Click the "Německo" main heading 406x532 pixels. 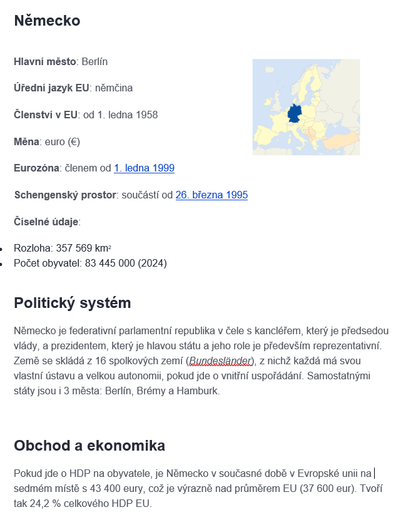pyautogui.click(x=47, y=21)
